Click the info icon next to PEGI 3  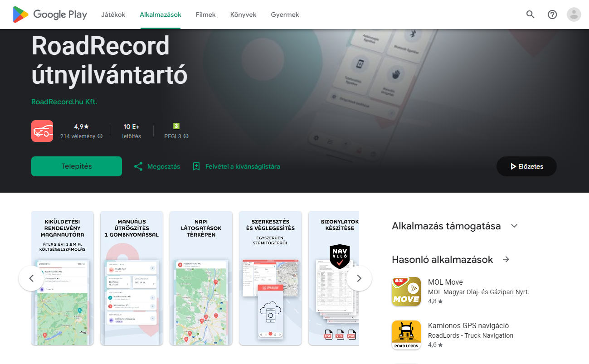(186, 136)
